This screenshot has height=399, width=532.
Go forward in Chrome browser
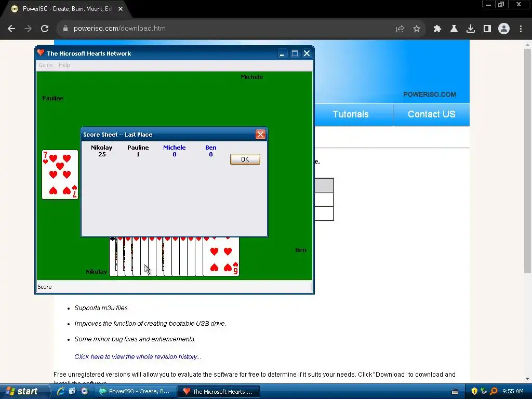tap(28, 29)
